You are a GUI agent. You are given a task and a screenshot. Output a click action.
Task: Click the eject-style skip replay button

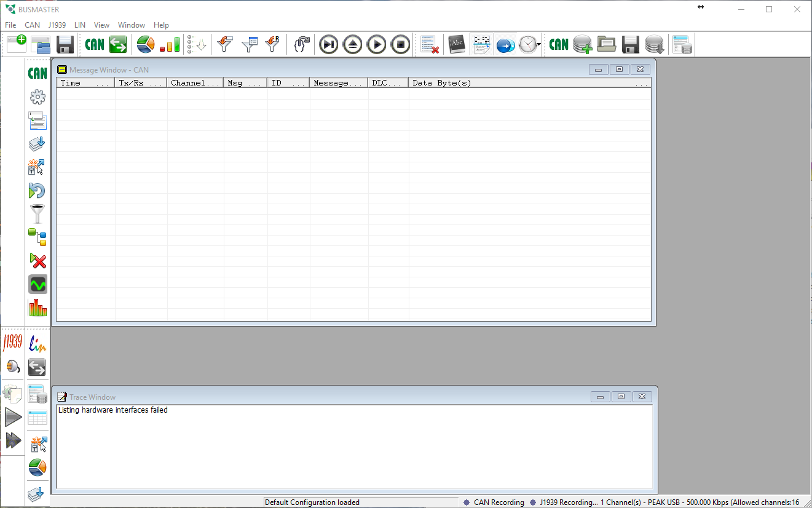[353, 44]
